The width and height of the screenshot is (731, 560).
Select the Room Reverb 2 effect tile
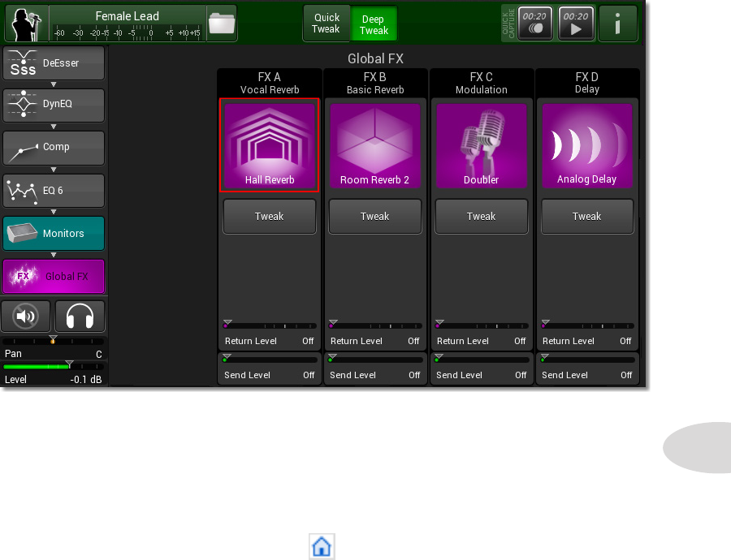pos(374,146)
